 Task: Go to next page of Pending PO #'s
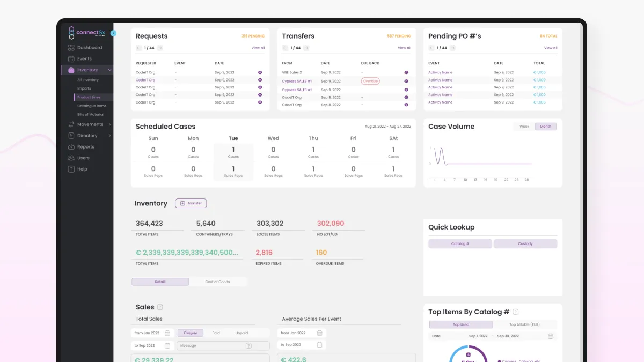click(453, 48)
